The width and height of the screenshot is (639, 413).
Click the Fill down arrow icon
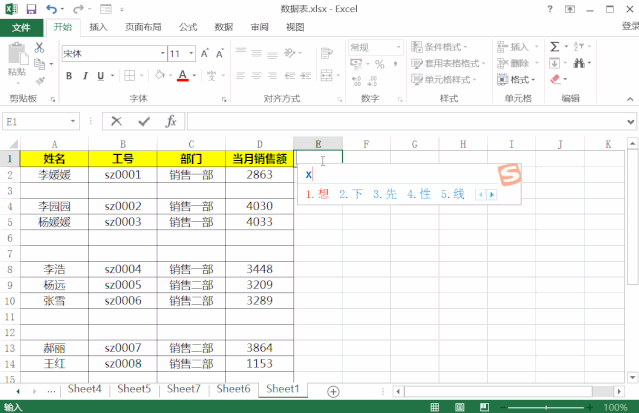[554, 63]
